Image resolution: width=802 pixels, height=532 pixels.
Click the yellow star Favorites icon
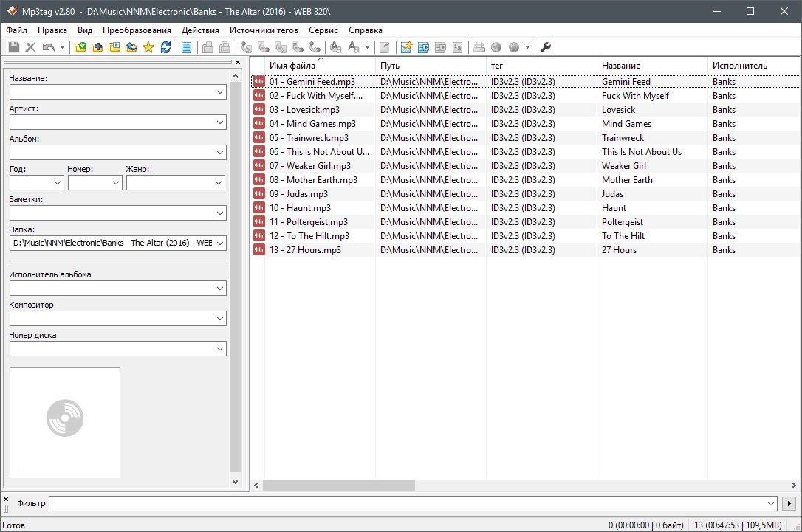148,47
